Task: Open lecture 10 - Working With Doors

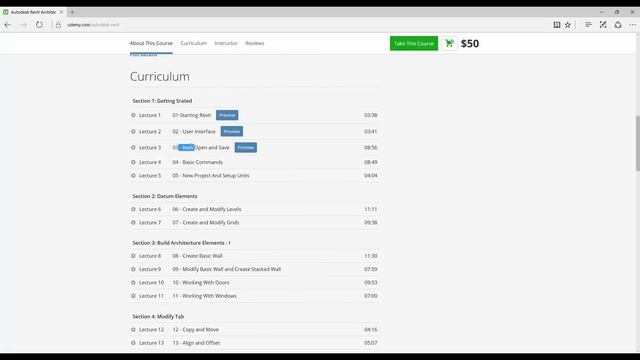Action: 201,282
